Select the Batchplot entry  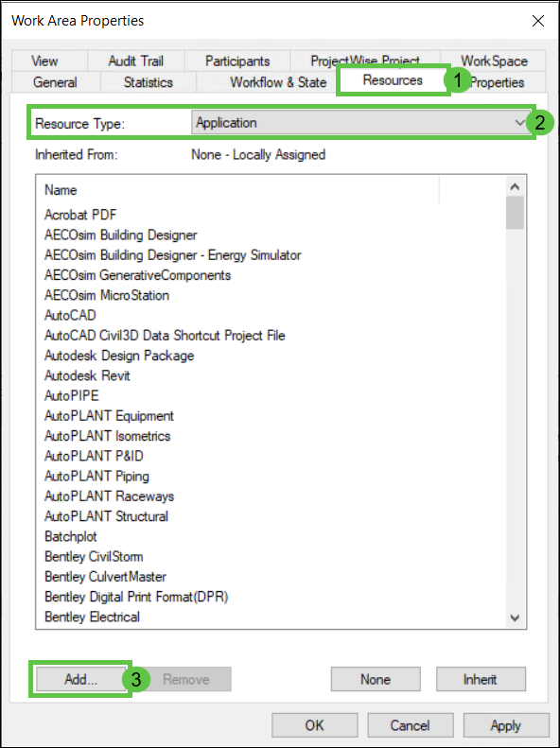71,536
